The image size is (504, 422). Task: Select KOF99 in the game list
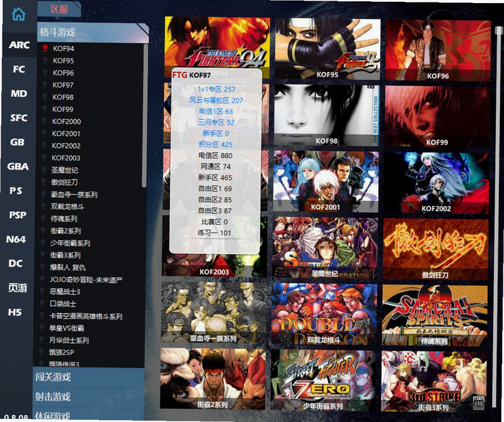pyautogui.click(x=62, y=109)
